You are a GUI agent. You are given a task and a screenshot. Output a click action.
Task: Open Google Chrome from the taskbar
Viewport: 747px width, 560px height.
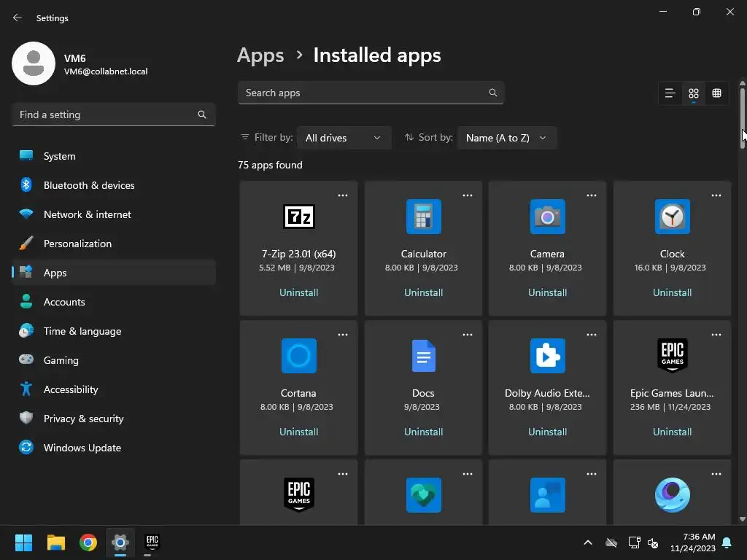[x=88, y=542]
